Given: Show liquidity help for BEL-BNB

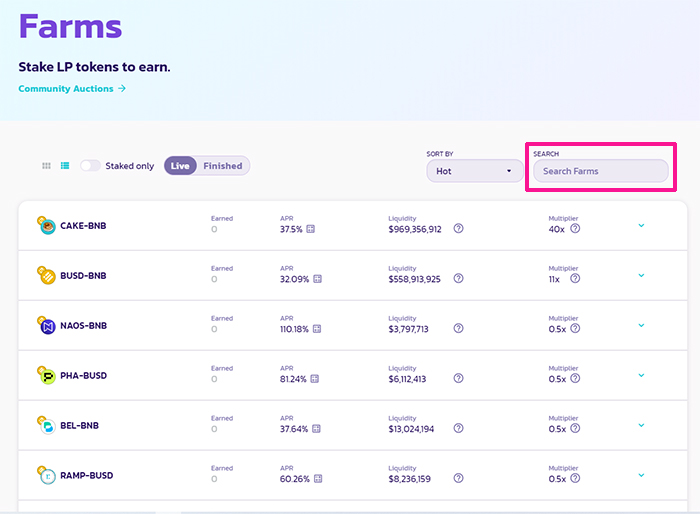Looking at the screenshot, I should pos(458,429).
